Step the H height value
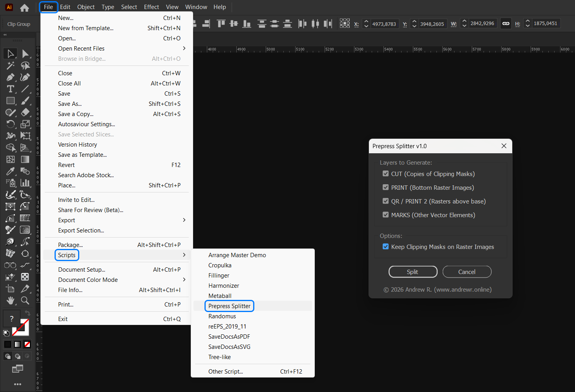 point(528,24)
